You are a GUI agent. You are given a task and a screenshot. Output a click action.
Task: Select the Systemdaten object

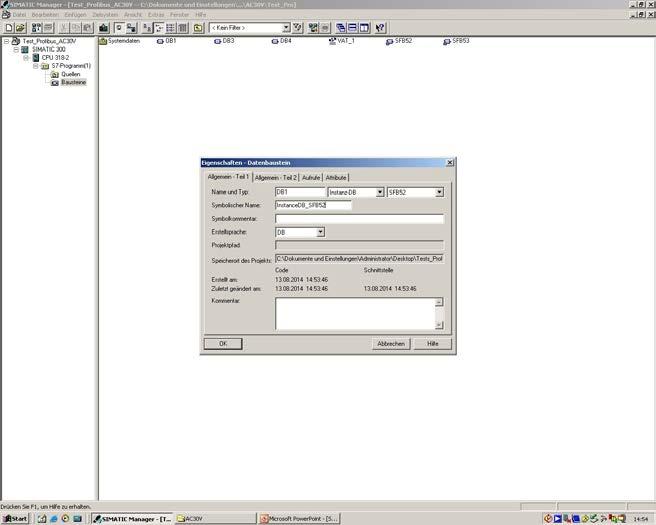(120, 41)
